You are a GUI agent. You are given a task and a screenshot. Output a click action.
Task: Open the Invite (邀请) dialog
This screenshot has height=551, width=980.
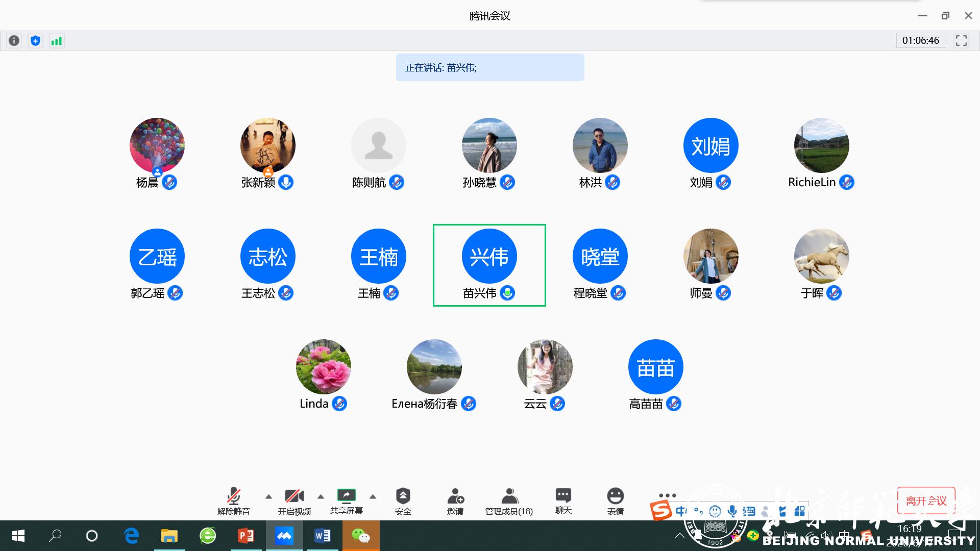pyautogui.click(x=455, y=501)
